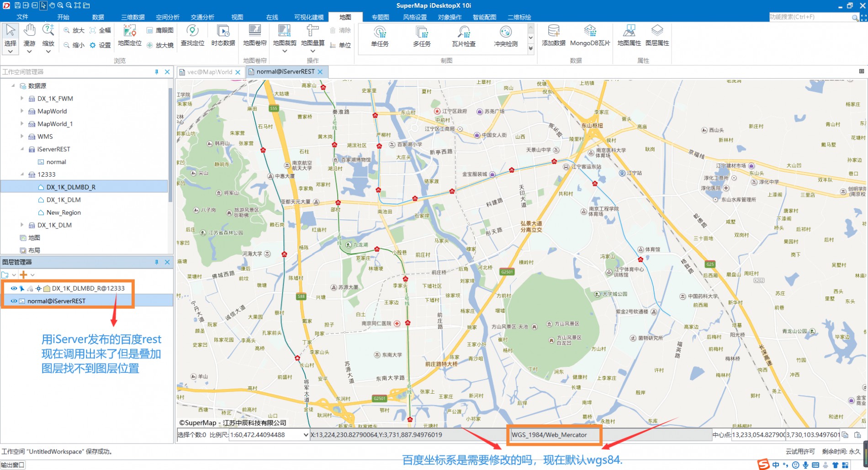Screen dimensions: 868x470
Task: Select New_Region dataset in tree
Action: pos(64,212)
